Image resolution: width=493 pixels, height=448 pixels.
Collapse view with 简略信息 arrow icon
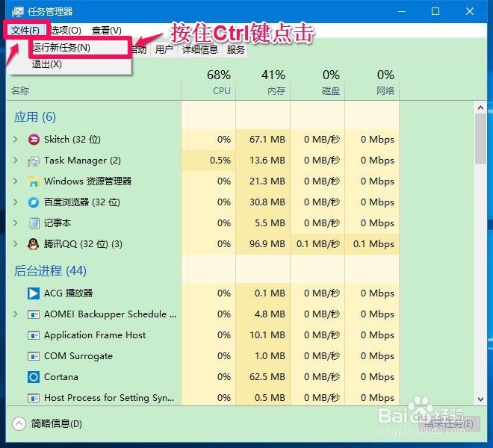(x=19, y=423)
